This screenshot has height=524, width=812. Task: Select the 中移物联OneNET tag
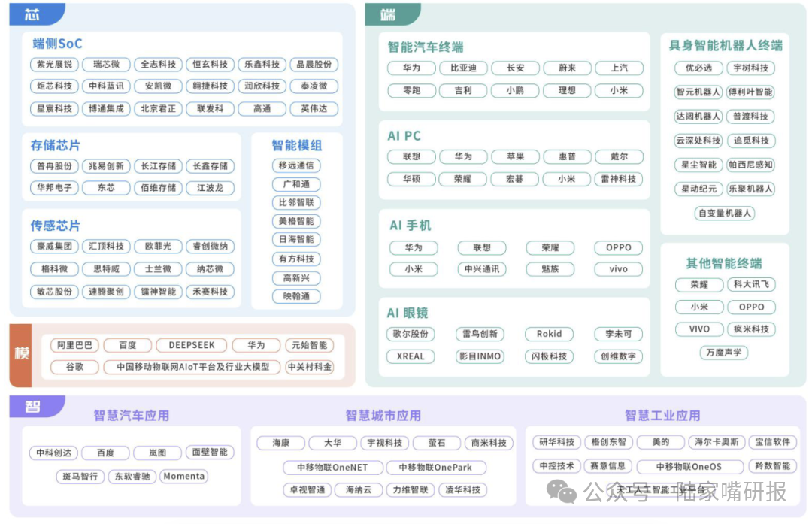pyautogui.click(x=333, y=468)
